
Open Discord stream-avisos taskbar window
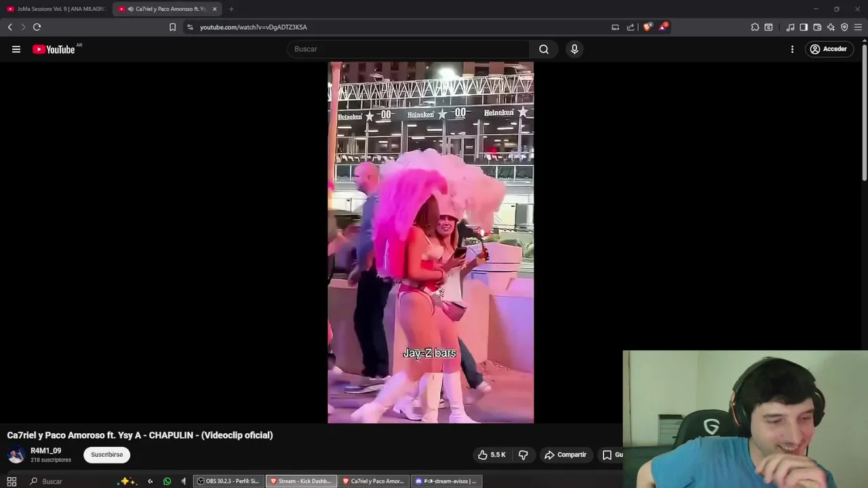[x=446, y=481]
